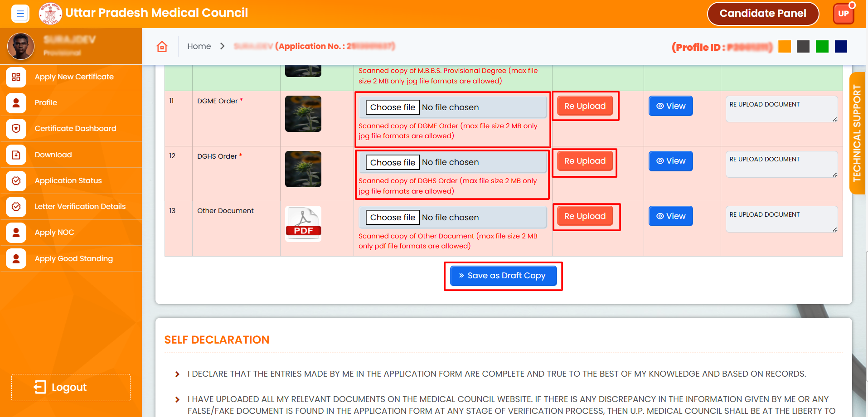The width and height of the screenshot is (868, 417).
Task: Select the orange theme color swatch
Action: (784, 47)
